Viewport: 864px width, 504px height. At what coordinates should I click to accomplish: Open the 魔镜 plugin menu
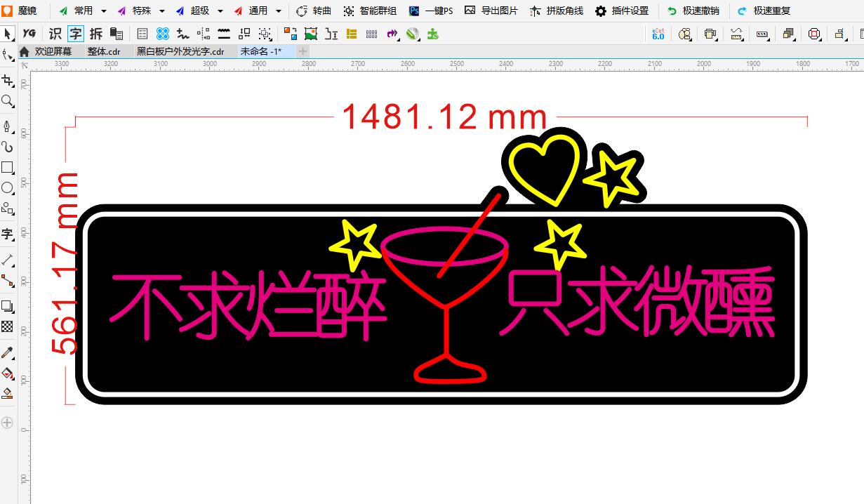point(20,11)
